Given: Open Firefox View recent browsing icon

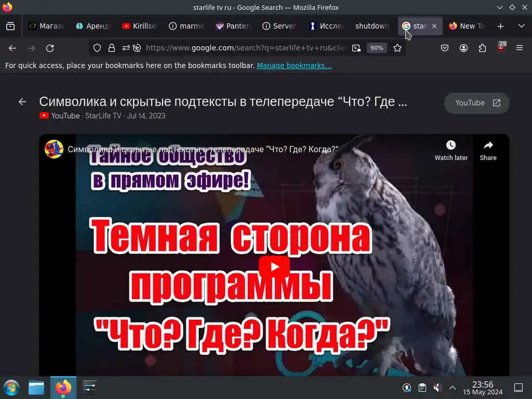Looking at the screenshot, I should coord(10,26).
